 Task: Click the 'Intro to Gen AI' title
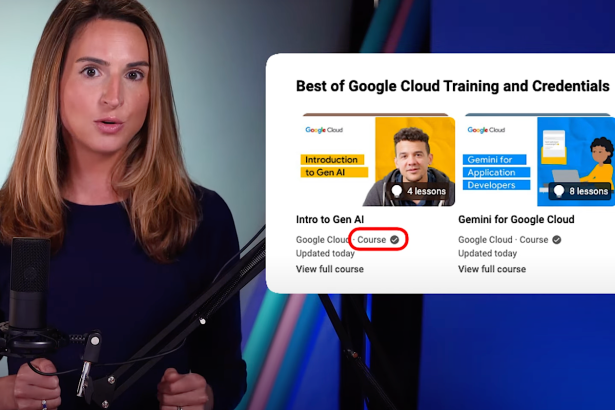click(330, 219)
